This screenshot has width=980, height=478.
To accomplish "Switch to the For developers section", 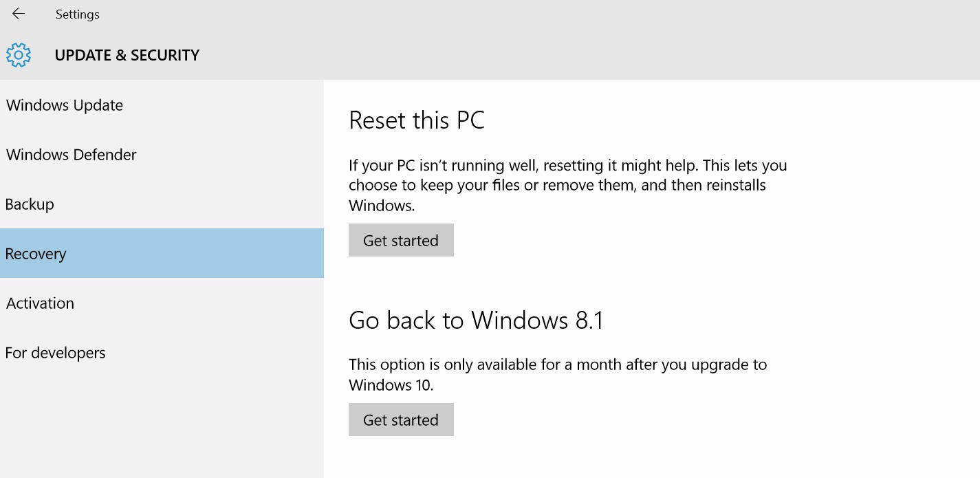I will (x=56, y=353).
